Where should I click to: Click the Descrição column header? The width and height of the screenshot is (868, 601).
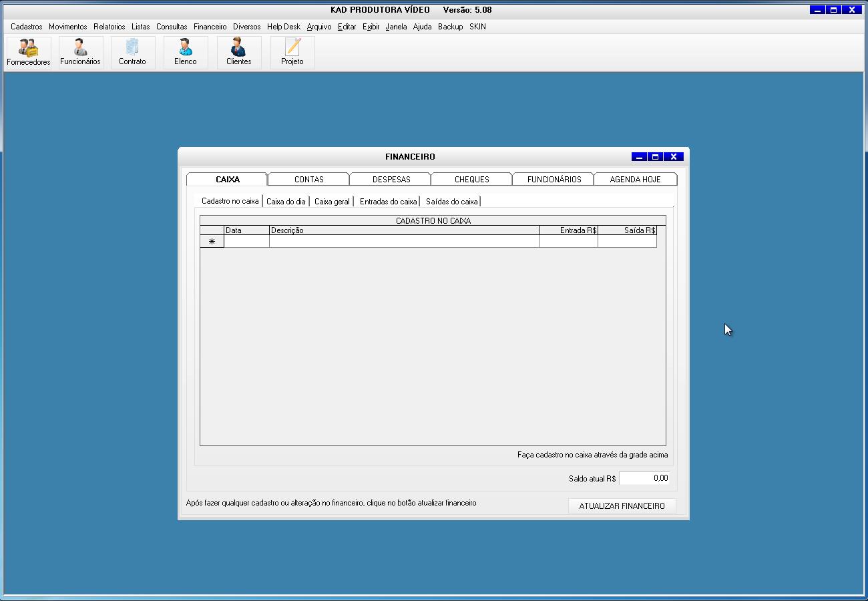tap(404, 230)
